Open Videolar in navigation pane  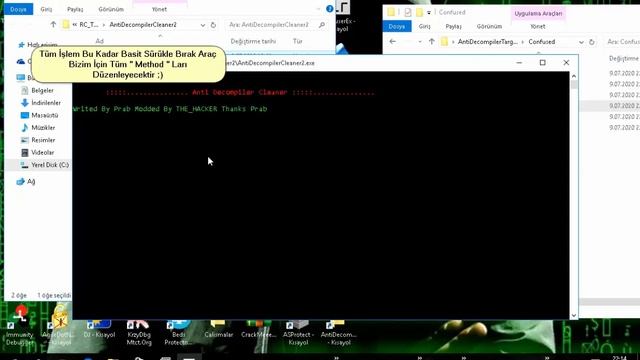click(x=42, y=152)
